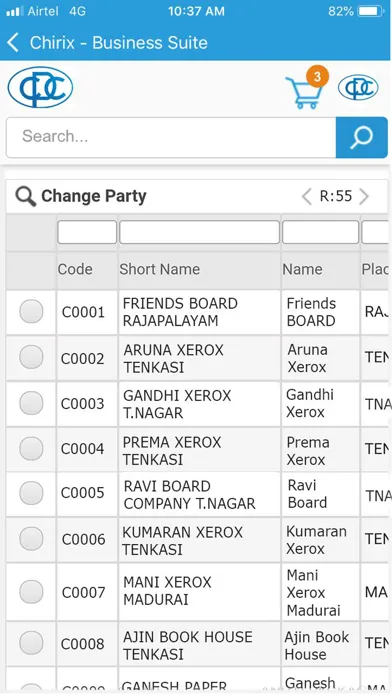Screen dimensions: 392x696
Task: Select radio button for C0001 Friends Board
Action: [x=31, y=311]
